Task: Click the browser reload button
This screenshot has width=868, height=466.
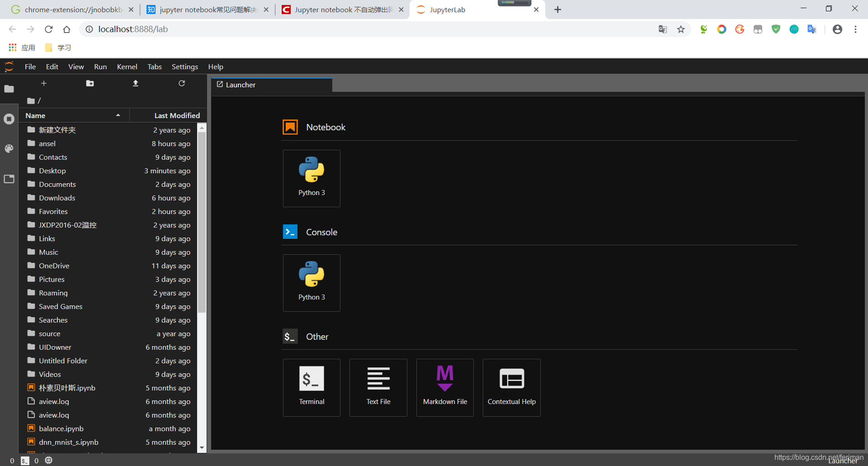Action: pos(49,29)
